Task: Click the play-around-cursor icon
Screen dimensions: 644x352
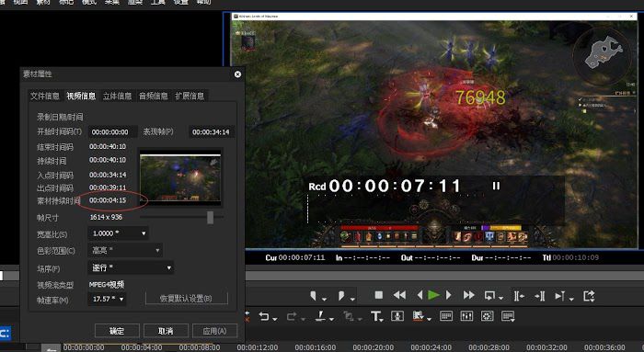Action: tap(559, 296)
